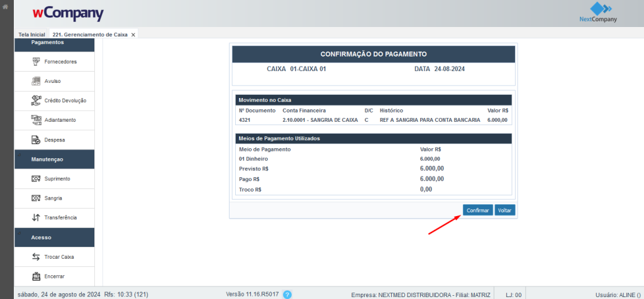Switch to the Tela Inicial tab
The width and height of the screenshot is (644, 299).
pyautogui.click(x=31, y=34)
